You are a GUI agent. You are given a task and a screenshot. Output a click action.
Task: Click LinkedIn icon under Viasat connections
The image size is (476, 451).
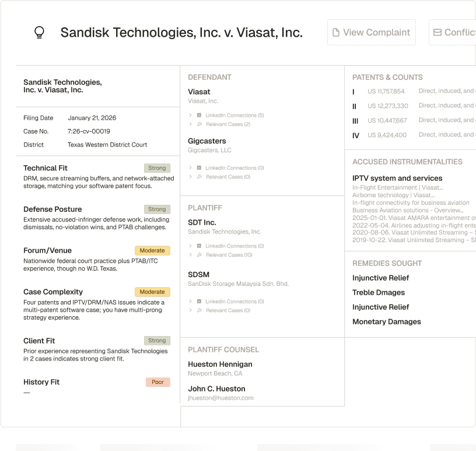[x=199, y=115]
